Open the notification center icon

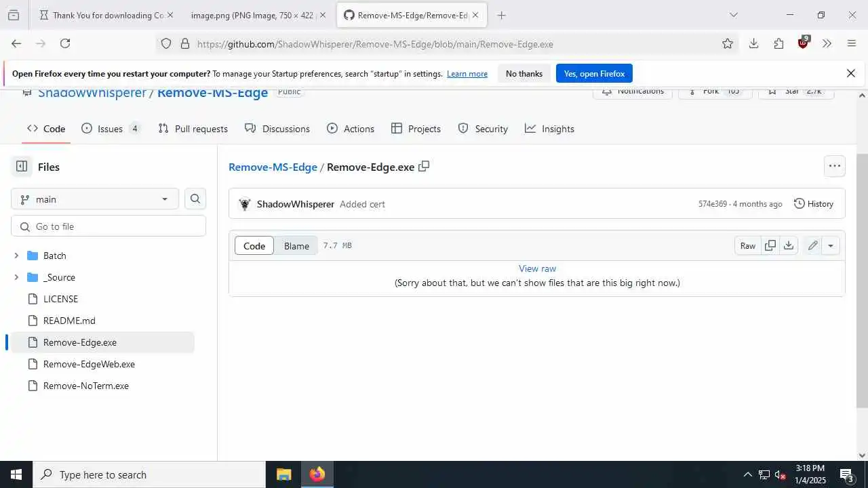click(846, 474)
